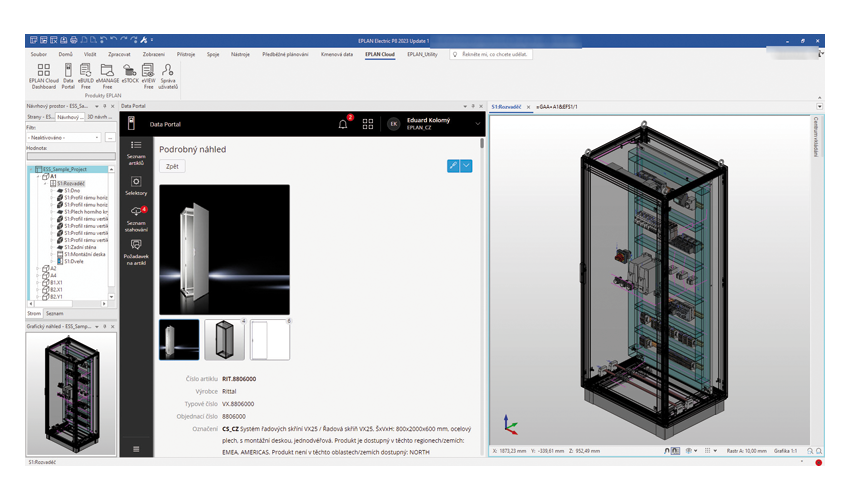Switch to the Seznam tab below the tree

tap(55, 313)
